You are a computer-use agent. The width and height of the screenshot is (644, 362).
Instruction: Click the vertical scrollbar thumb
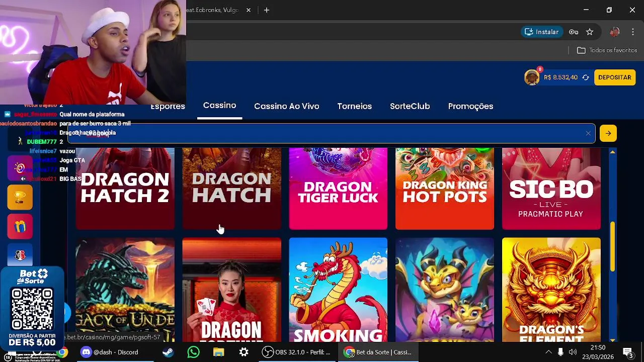[x=612, y=246]
